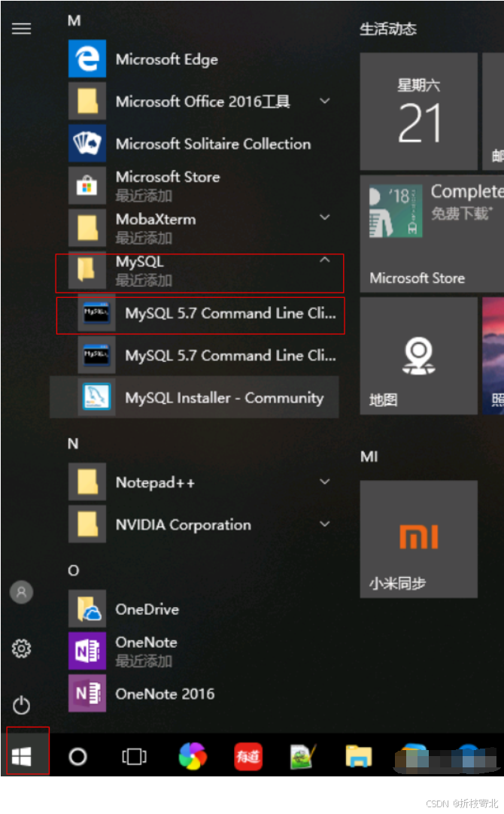Open Settings gear in Start sidebar
This screenshot has height=814, width=504.
click(x=21, y=648)
